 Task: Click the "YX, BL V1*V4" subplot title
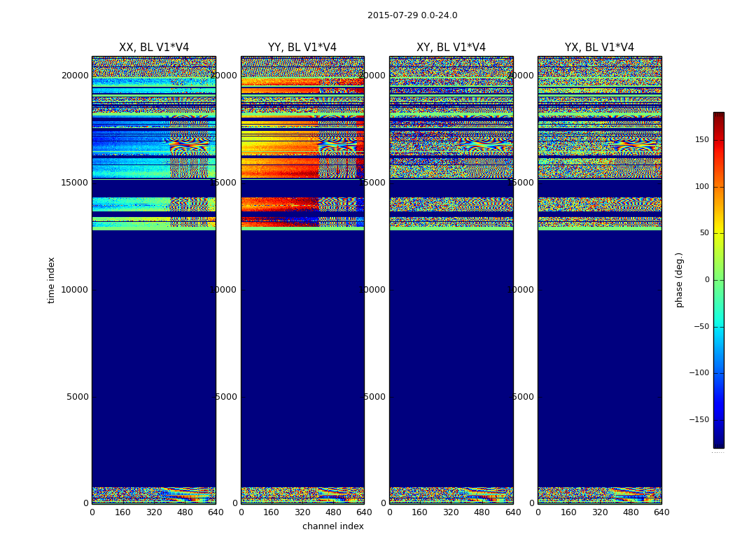click(x=599, y=48)
